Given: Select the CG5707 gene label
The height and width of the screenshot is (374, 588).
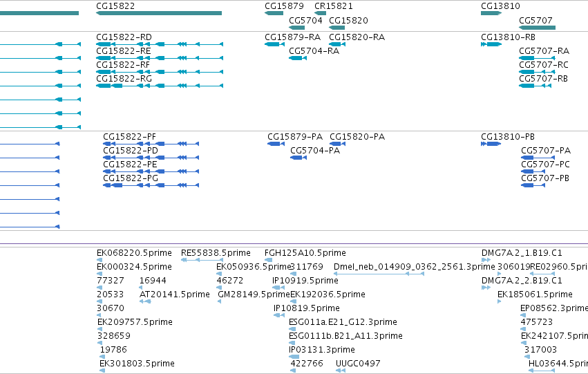Looking at the screenshot, I should pos(535,20).
